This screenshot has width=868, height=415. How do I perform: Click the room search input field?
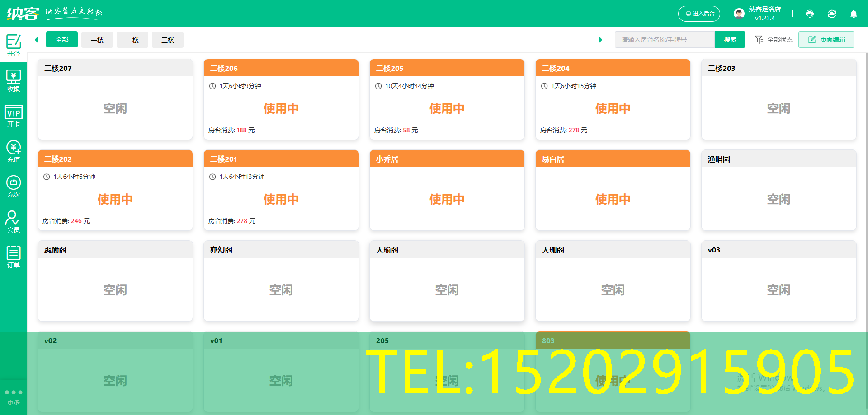coord(665,39)
